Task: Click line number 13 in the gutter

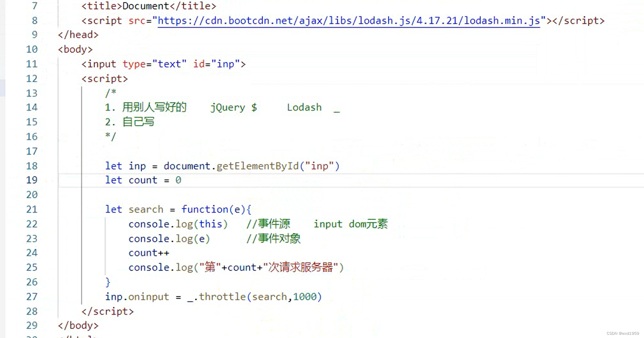Action: (32, 93)
